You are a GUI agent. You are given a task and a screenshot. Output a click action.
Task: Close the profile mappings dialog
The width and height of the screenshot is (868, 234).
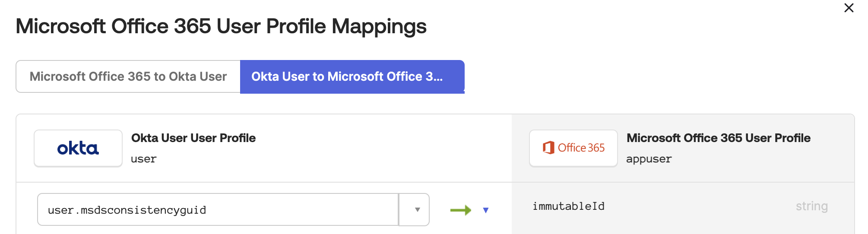pos(849,8)
